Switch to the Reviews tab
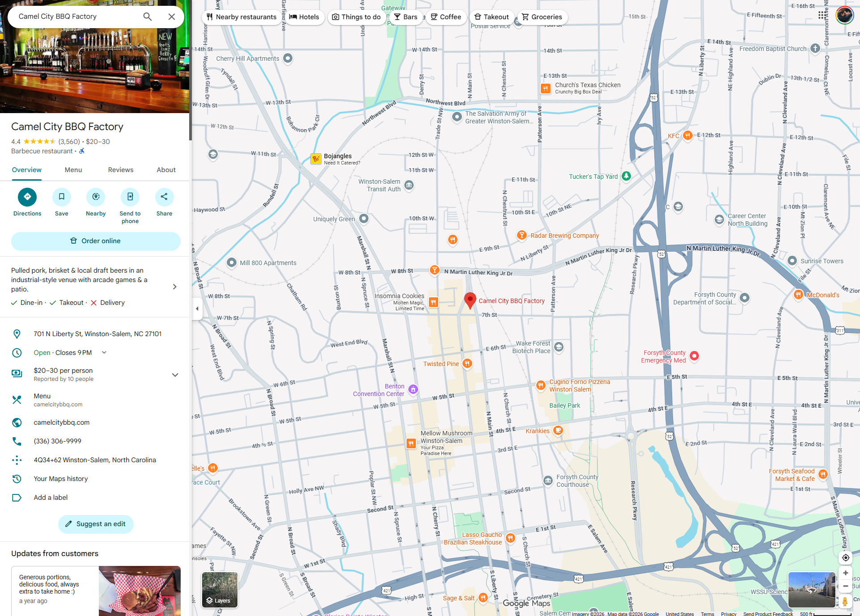860x616 pixels. (x=121, y=170)
